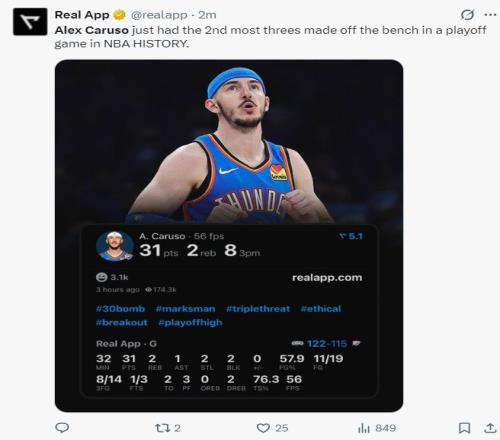
Task: Click the #playoffhigh hashtag
Action: click(190, 323)
